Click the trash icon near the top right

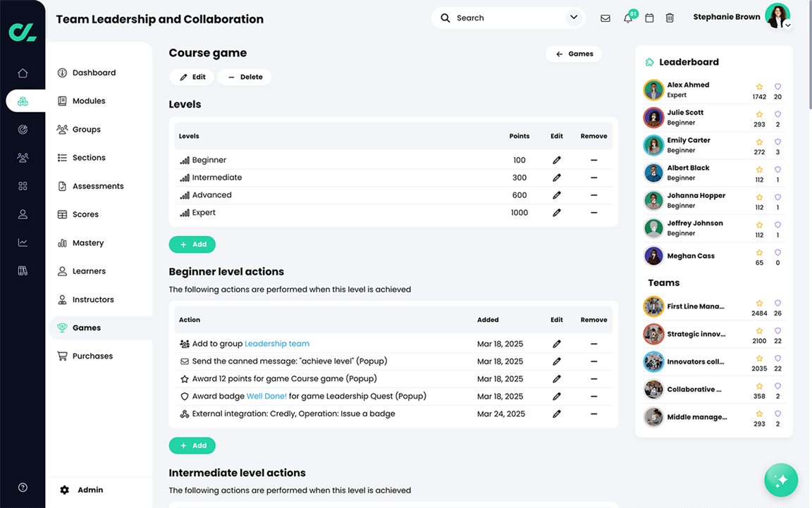670,18
